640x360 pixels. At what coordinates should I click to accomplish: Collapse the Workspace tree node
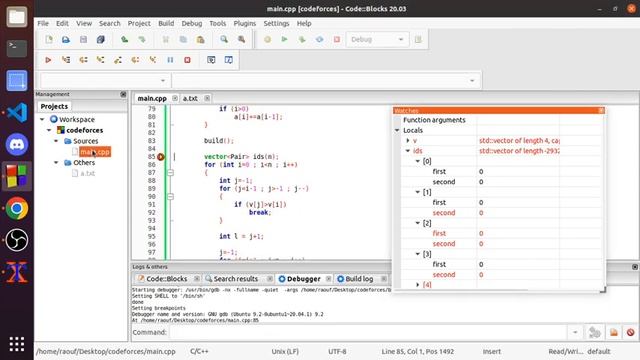tap(42, 119)
